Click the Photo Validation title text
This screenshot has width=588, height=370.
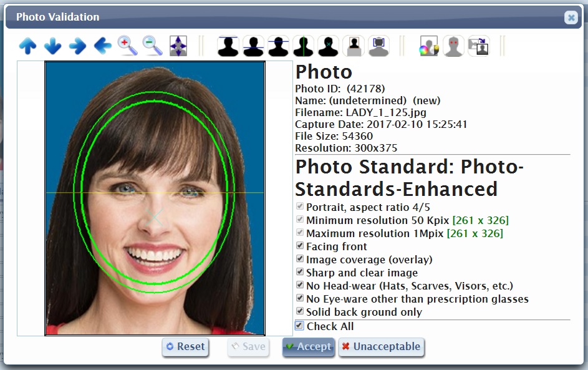tap(58, 17)
